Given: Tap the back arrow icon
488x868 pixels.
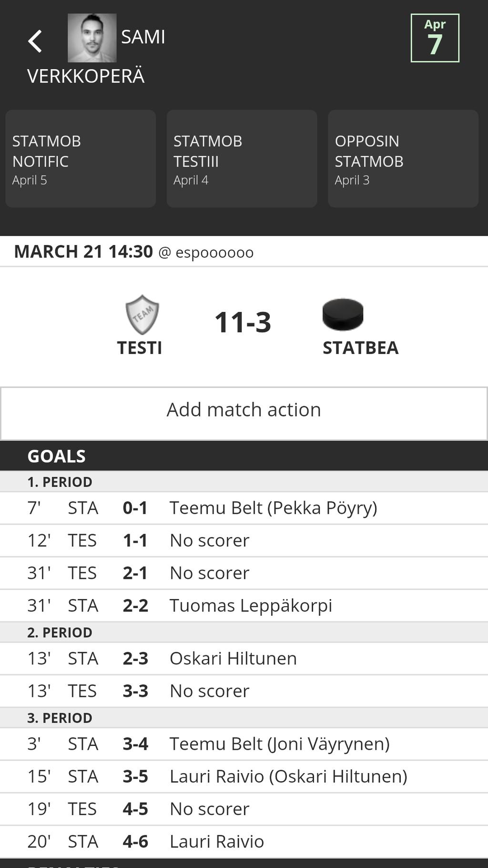Looking at the screenshot, I should click(x=35, y=41).
